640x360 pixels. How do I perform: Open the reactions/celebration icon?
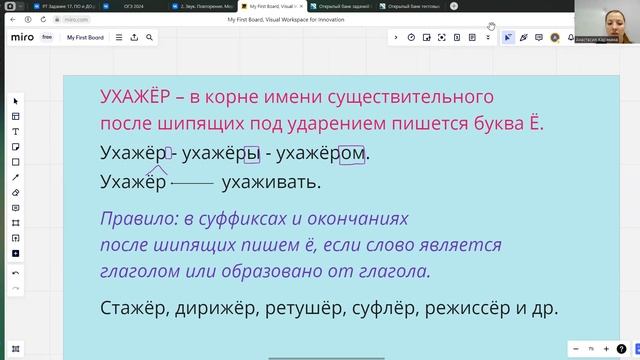524,38
